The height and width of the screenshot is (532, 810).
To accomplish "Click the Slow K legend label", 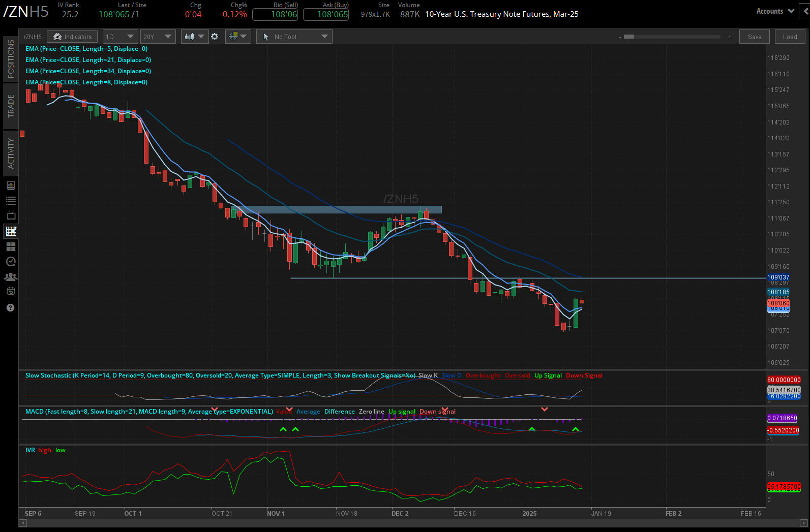I will pyautogui.click(x=428, y=375).
